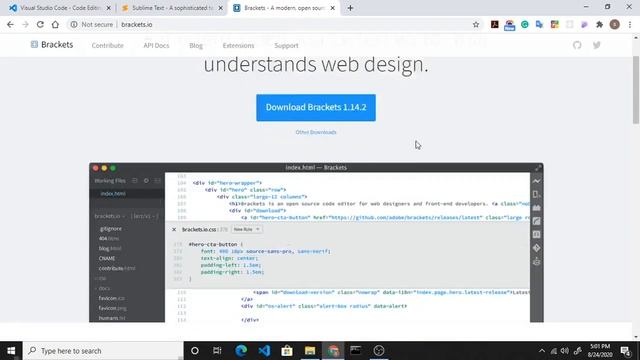Image resolution: width=640 pixels, height=360 pixels.
Task: Open Contribute in navigation
Action: [x=107, y=45]
